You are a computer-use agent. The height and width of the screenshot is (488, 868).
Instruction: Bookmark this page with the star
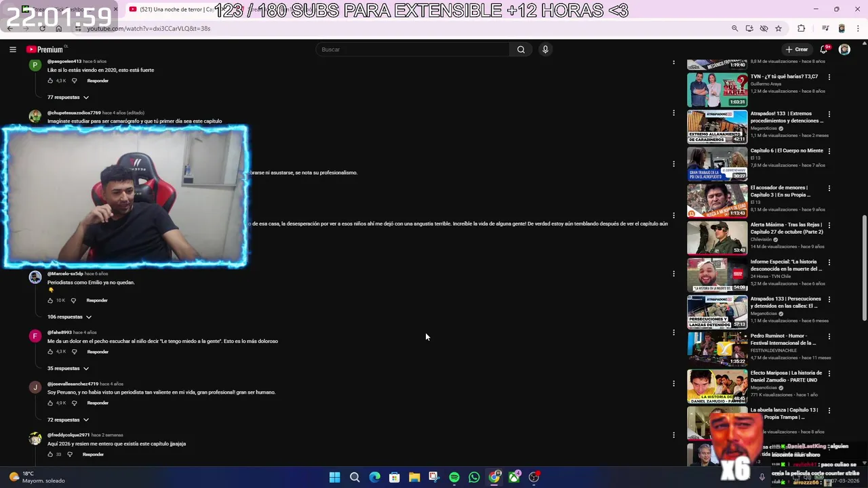point(778,28)
